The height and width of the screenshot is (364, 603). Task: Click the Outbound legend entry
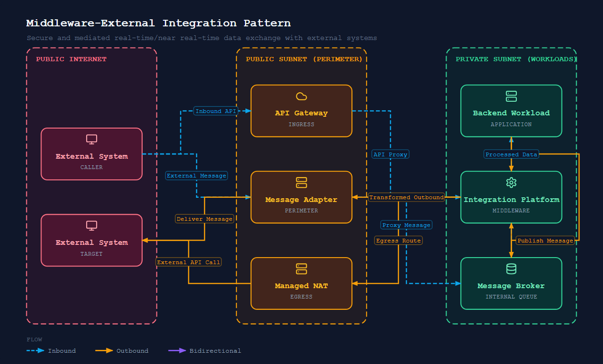[x=122, y=351]
